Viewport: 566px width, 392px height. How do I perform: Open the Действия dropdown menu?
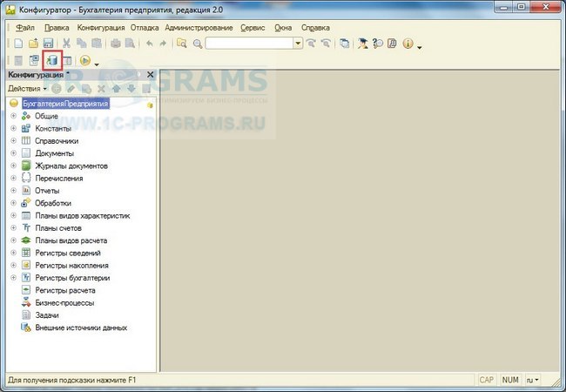tap(27, 89)
